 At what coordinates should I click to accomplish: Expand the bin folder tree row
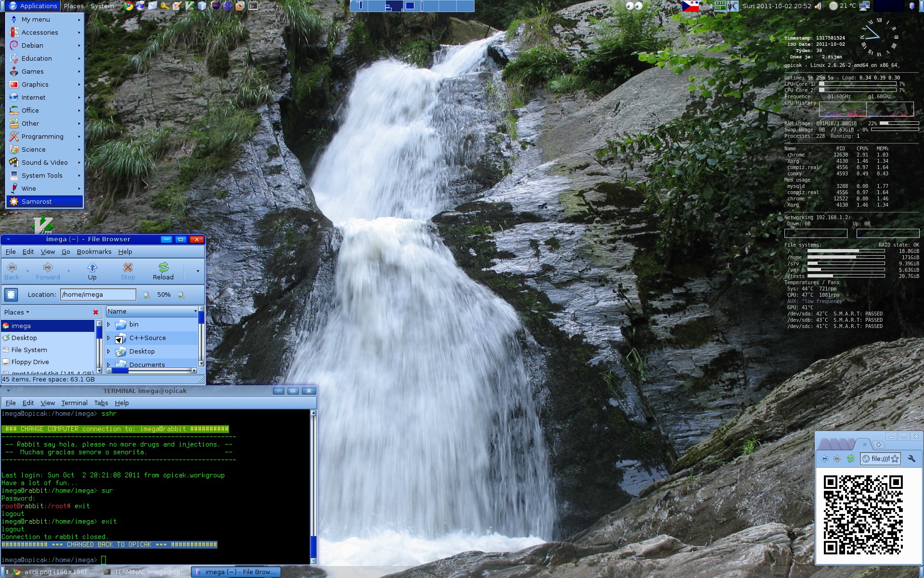109,325
